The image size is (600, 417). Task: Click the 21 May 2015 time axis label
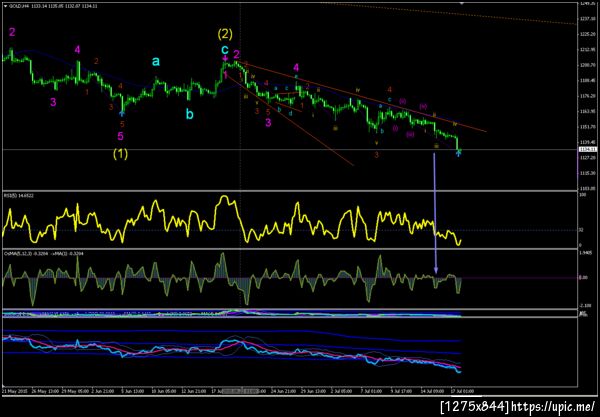point(14,391)
